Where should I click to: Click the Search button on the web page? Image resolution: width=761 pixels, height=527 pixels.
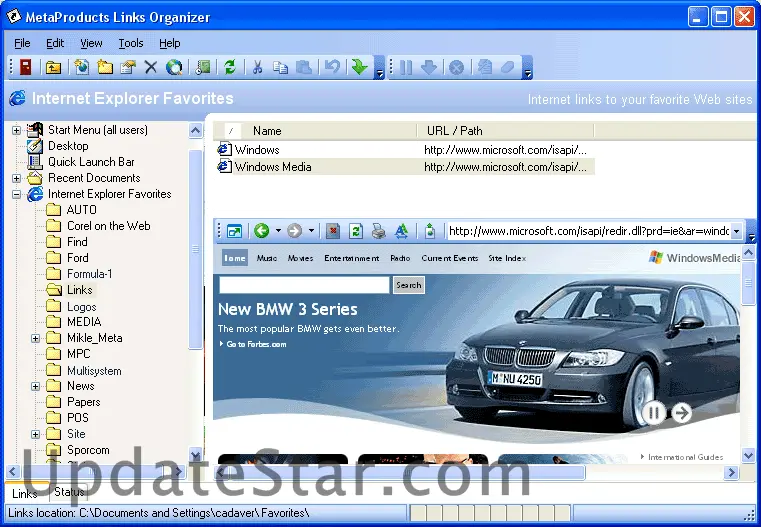pyautogui.click(x=408, y=285)
